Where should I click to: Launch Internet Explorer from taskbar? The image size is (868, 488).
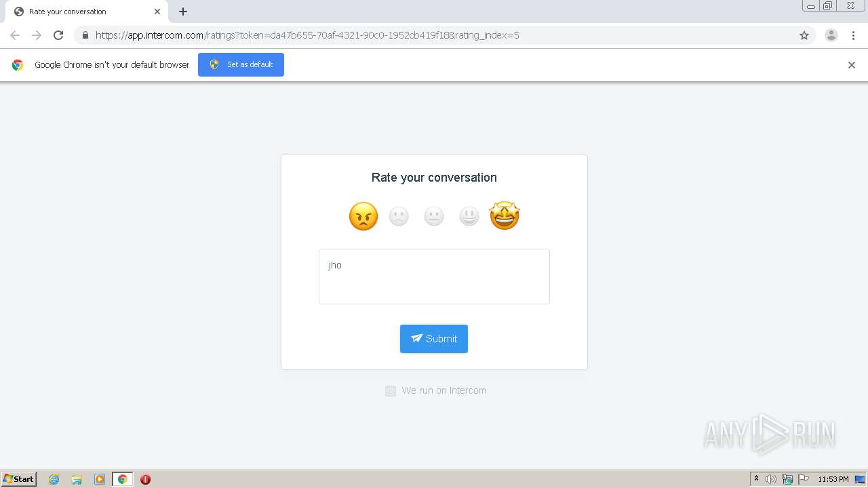click(54, 479)
